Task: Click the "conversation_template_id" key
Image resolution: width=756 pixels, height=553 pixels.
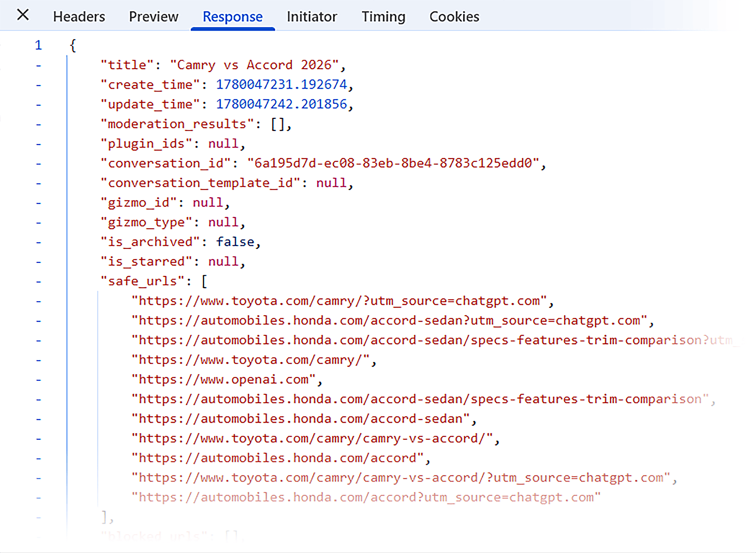Action: (200, 183)
